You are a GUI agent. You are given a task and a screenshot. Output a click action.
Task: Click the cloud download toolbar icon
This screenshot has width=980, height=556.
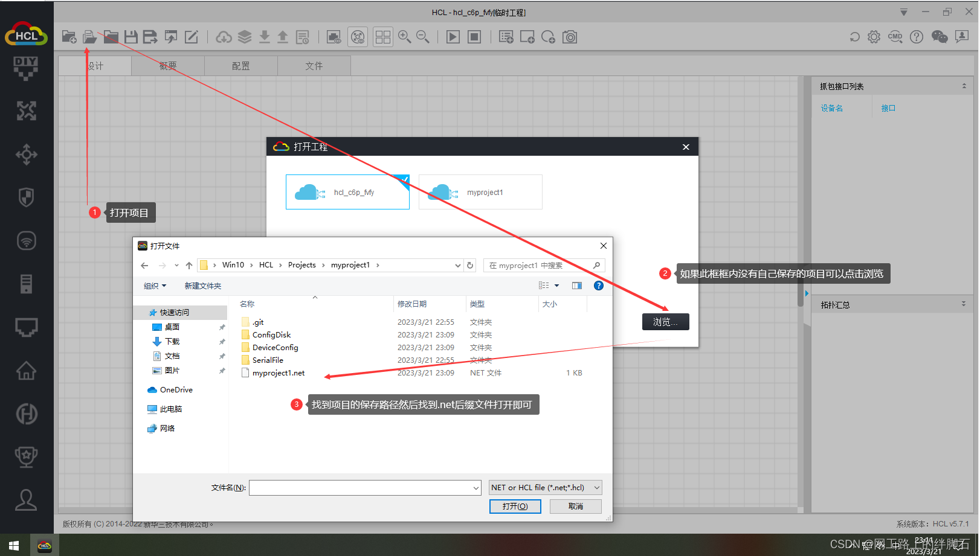224,37
